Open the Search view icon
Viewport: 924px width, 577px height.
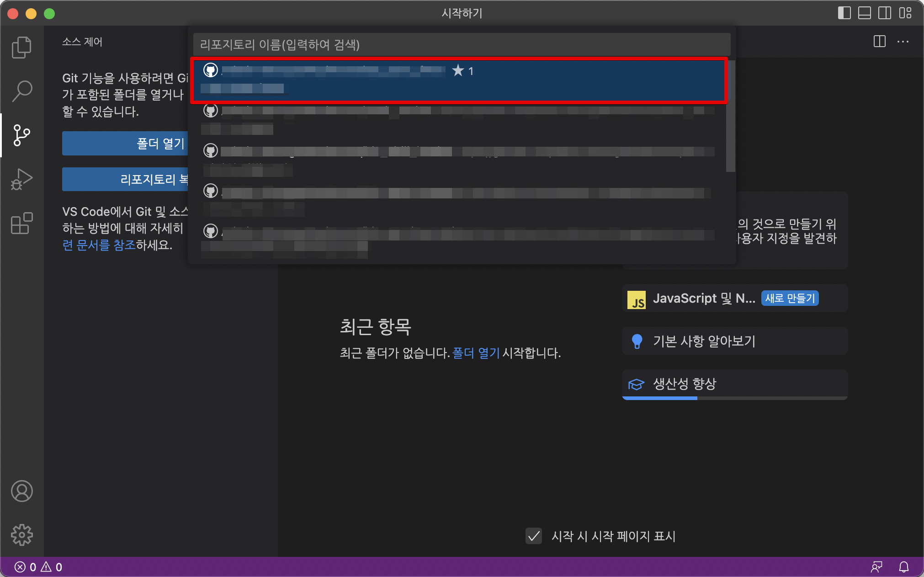pyautogui.click(x=21, y=91)
